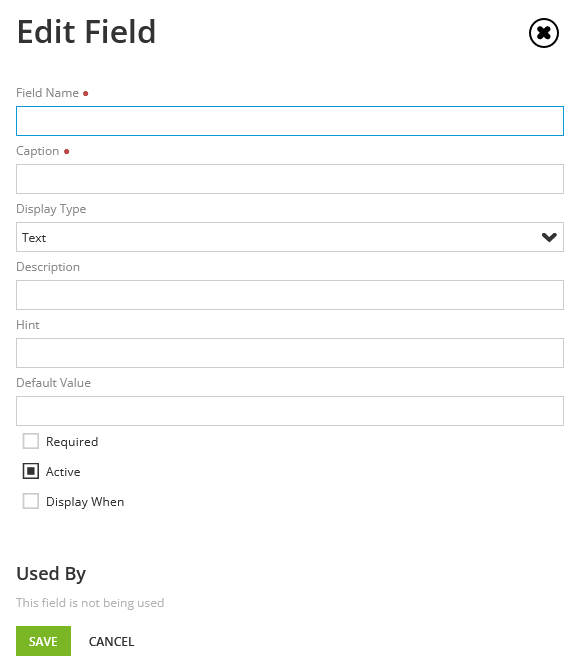This screenshot has height=671, width=569.
Task: Cancel editing the field
Action: point(111,641)
